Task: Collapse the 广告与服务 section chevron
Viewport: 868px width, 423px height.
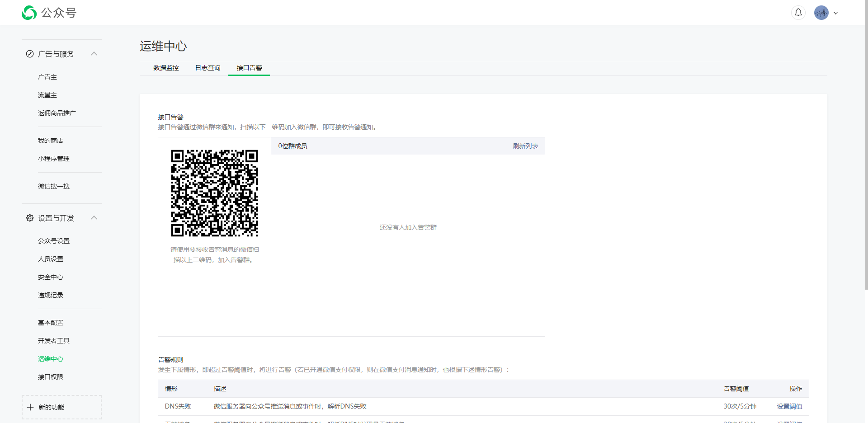Action: pos(94,53)
